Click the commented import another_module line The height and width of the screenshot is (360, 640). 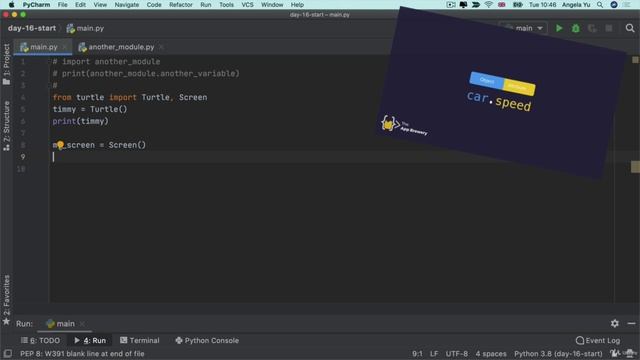click(106, 62)
